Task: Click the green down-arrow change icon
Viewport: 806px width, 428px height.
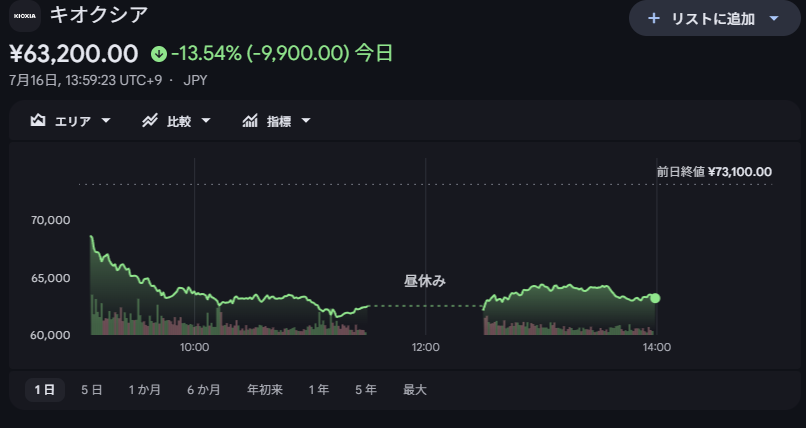Action: 159,53
